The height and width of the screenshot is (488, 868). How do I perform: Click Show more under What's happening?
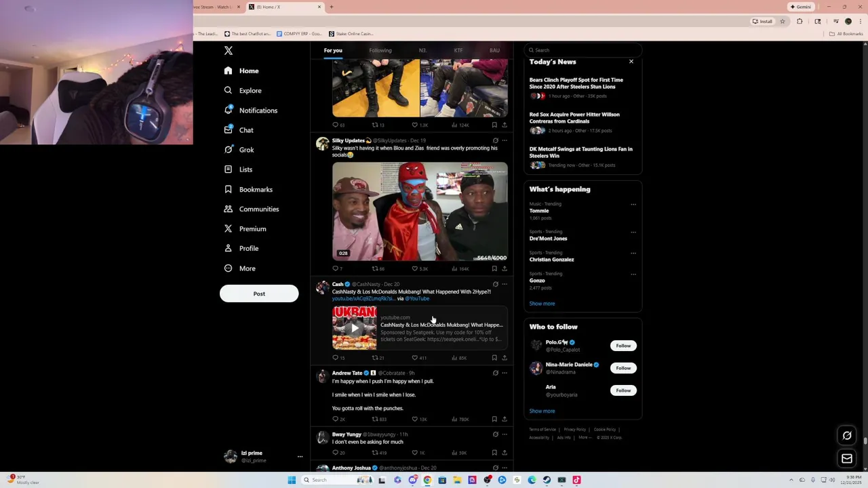pos(542,304)
